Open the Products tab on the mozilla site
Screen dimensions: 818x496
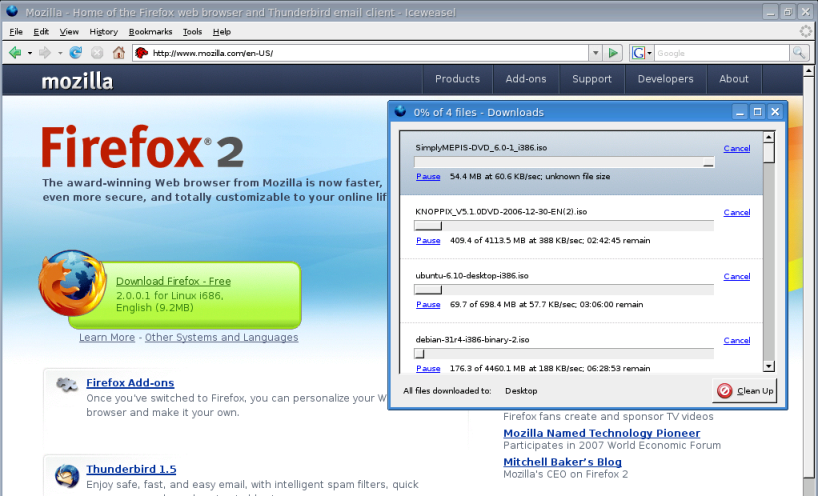457,79
